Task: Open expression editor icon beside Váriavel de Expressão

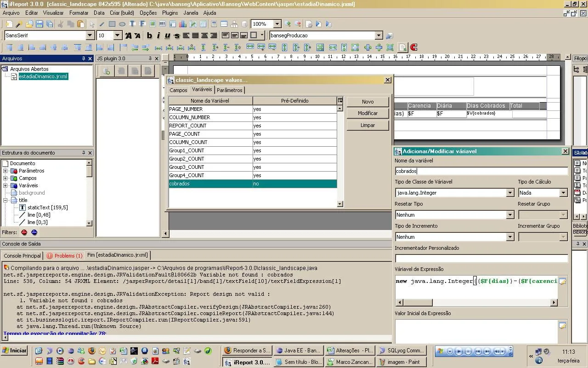Action: tap(562, 281)
